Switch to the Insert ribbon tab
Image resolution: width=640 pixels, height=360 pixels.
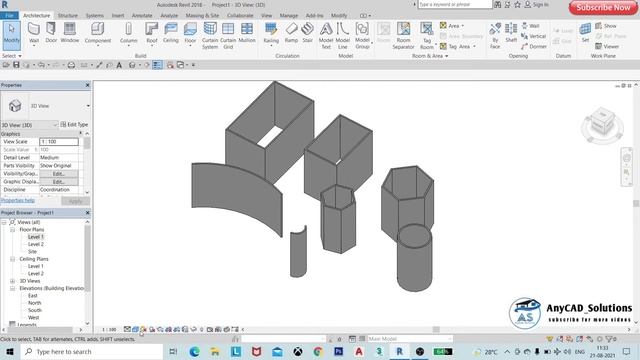click(118, 16)
